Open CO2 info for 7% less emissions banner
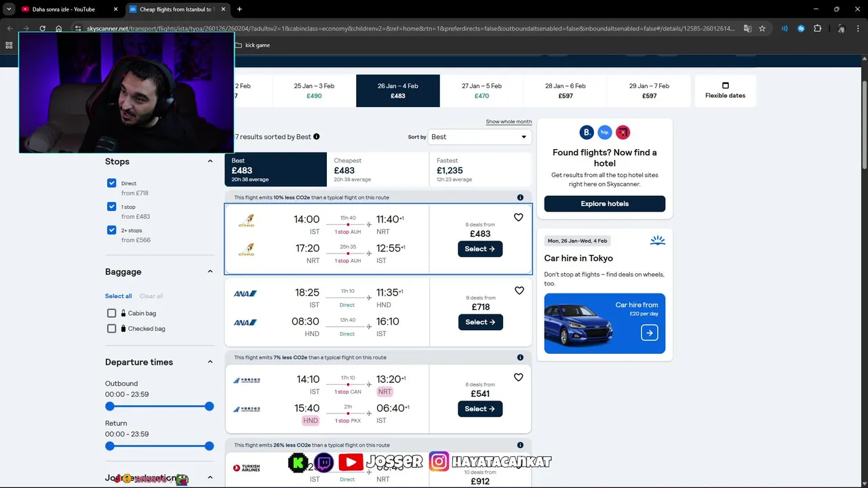 [520, 357]
